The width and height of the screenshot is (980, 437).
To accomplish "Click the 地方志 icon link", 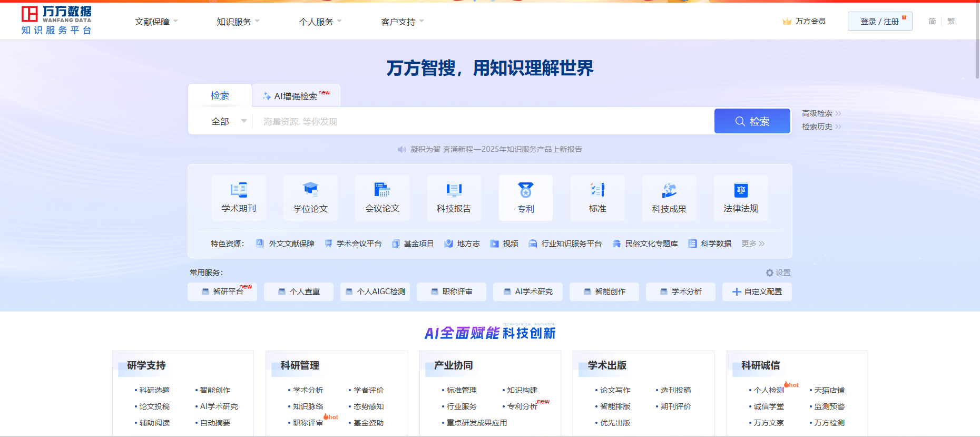I will 448,244.
